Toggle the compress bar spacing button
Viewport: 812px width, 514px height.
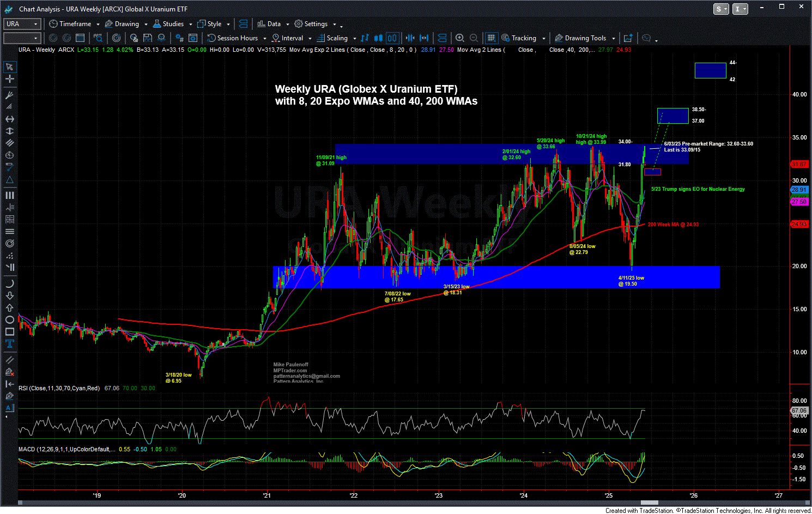tap(410, 38)
